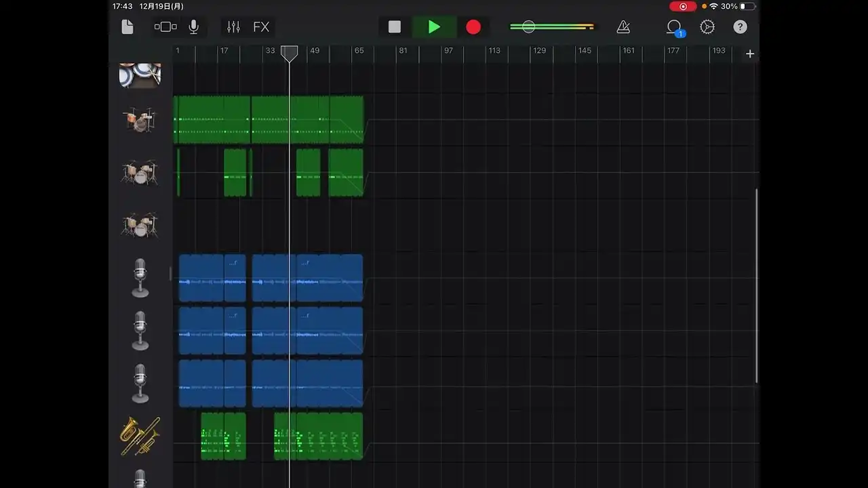
Task: Open the Loop Browser icon
Action: 674,27
